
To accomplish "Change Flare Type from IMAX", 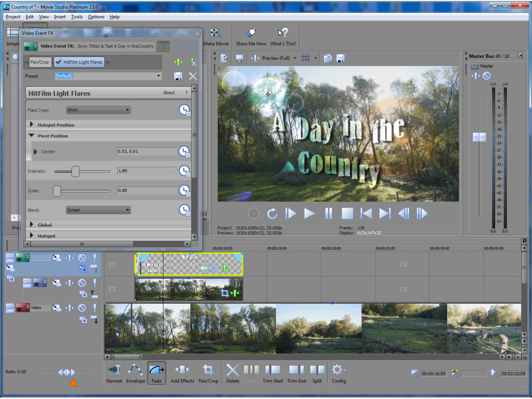I will click(128, 110).
